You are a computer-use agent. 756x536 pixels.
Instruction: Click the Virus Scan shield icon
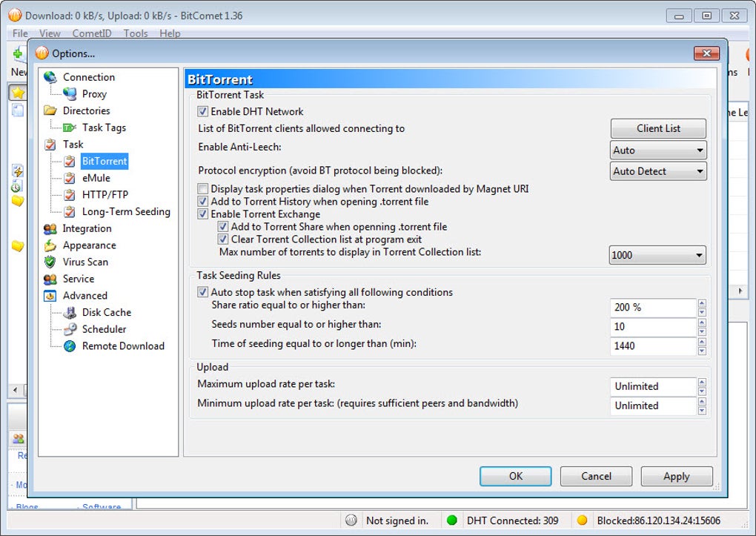(50, 262)
